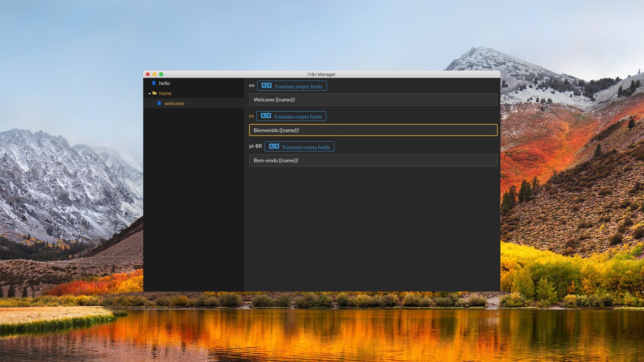Collapse the home folder arrow
The height and width of the screenshot is (362, 644).
pos(150,94)
